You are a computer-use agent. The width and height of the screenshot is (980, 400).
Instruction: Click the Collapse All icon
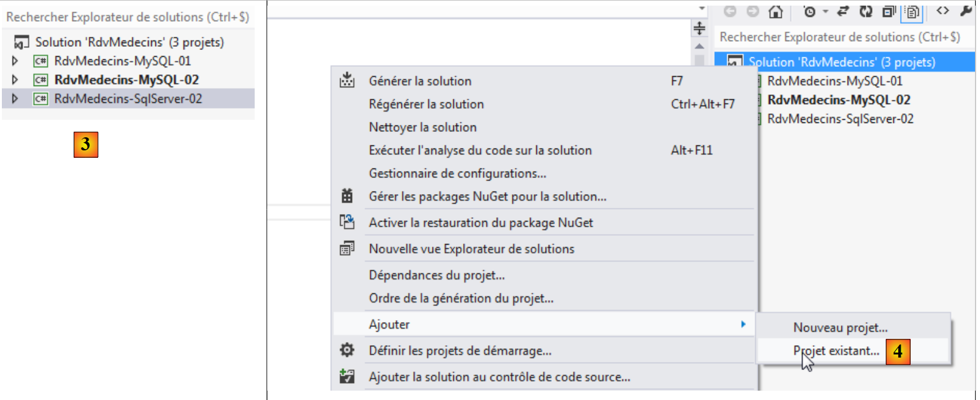(x=888, y=11)
